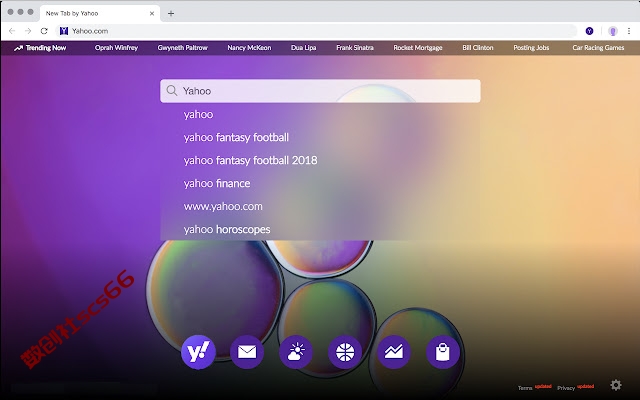Open trending topic Posting Jobs
The width and height of the screenshot is (640, 400).
tap(531, 48)
